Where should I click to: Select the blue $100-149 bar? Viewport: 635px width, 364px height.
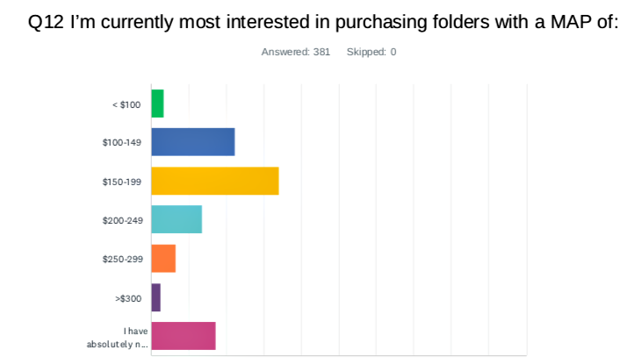[x=192, y=142]
